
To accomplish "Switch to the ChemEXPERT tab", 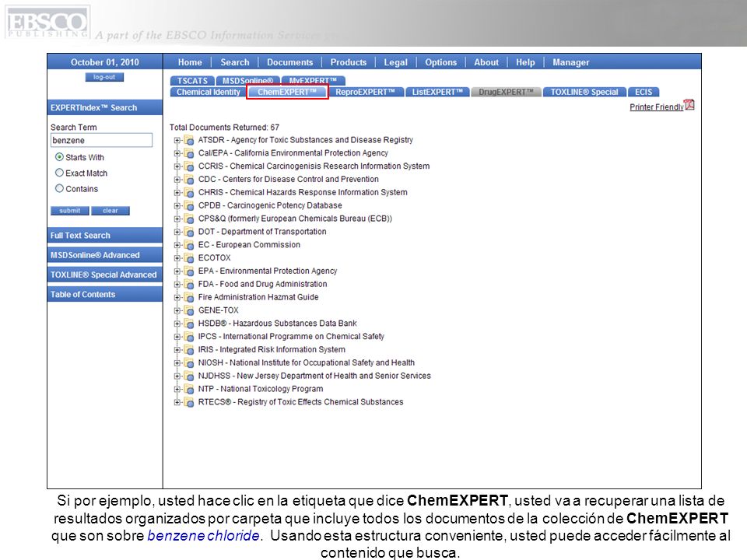I will tap(287, 92).
